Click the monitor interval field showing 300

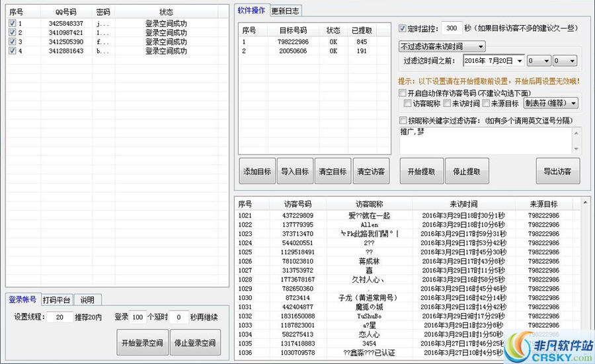coord(452,28)
